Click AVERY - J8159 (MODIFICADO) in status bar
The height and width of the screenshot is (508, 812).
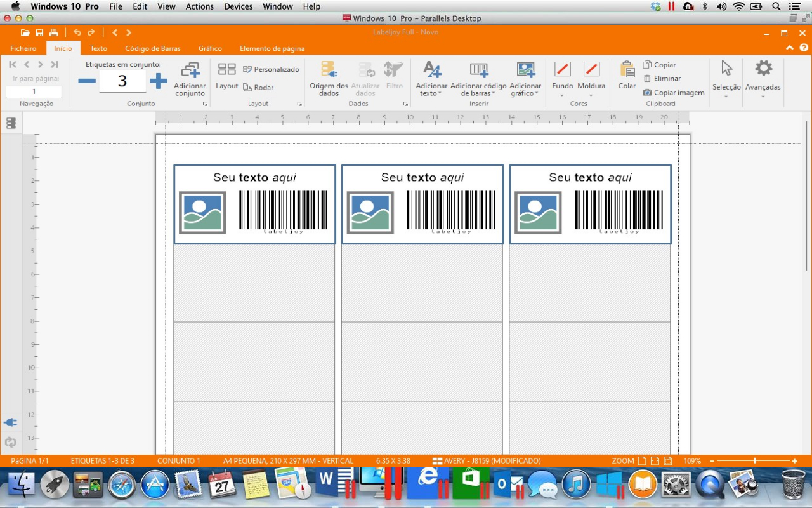[x=487, y=461]
